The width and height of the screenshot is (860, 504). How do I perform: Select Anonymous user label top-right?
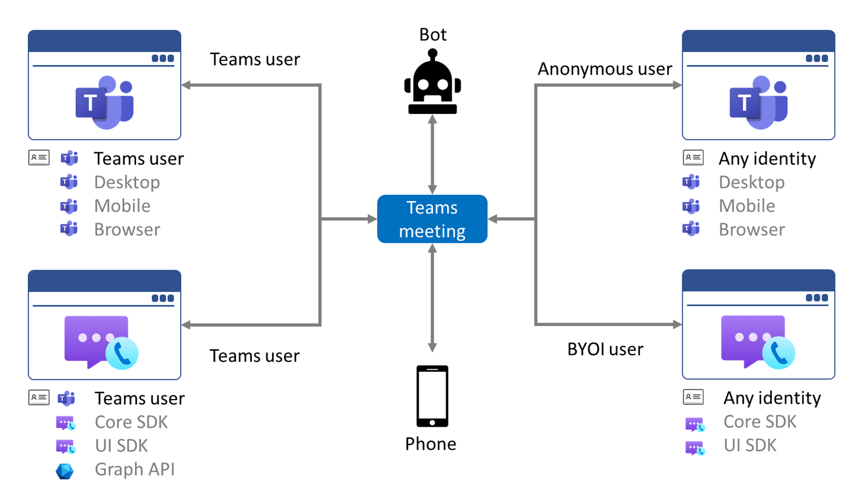pos(581,68)
